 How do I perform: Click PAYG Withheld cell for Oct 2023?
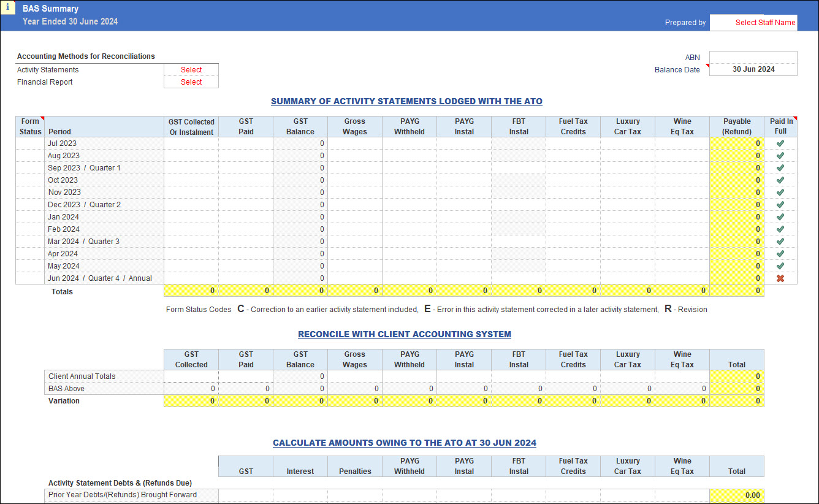[x=409, y=180]
